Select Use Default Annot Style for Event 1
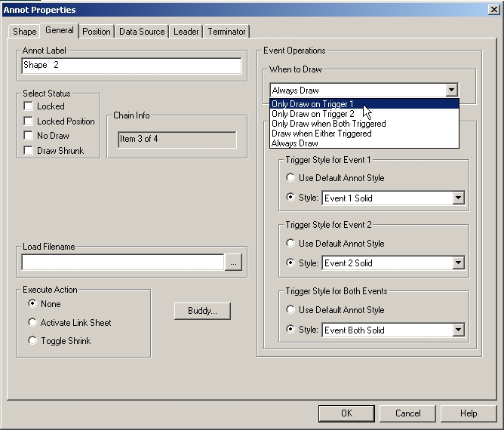Screen dimensions: 504x430 click(x=290, y=178)
